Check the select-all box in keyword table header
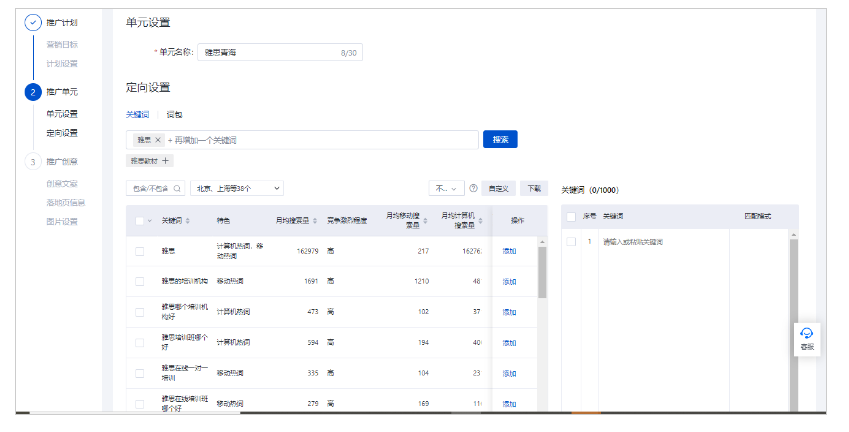This screenshot has height=432, width=849. [x=139, y=220]
